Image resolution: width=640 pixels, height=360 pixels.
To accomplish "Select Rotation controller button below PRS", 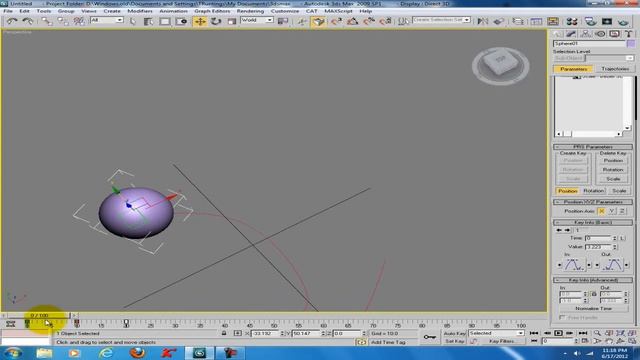I will click(593, 191).
